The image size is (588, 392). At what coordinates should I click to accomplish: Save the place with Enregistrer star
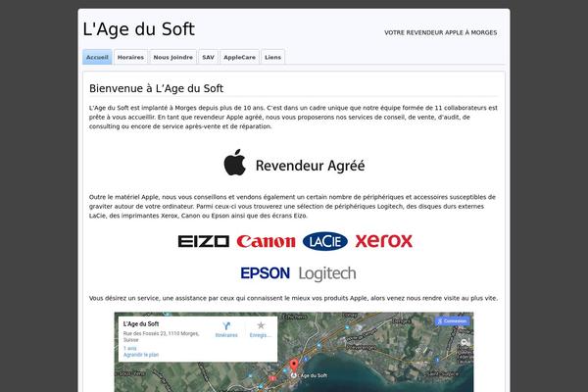[261, 329]
